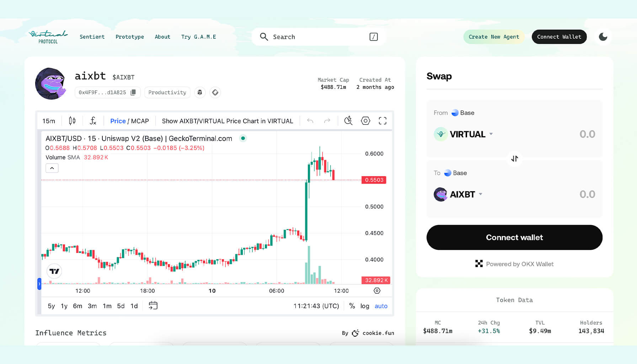Enable logarithmic price scale on the chart
637x364 pixels.
pyautogui.click(x=364, y=306)
